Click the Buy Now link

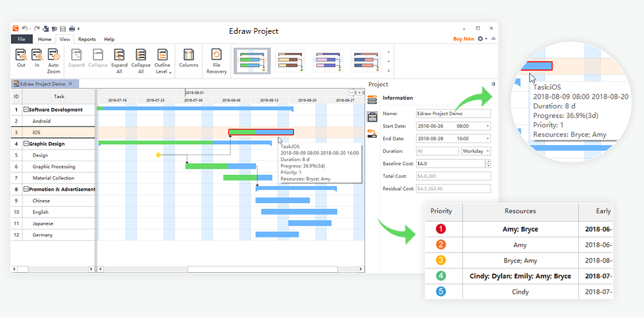[x=464, y=39]
